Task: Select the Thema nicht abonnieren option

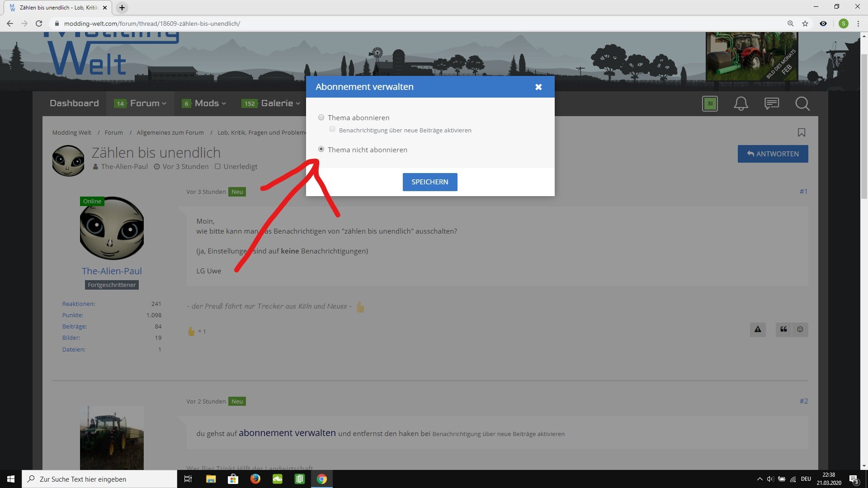Action: pyautogui.click(x=321, y=149)
